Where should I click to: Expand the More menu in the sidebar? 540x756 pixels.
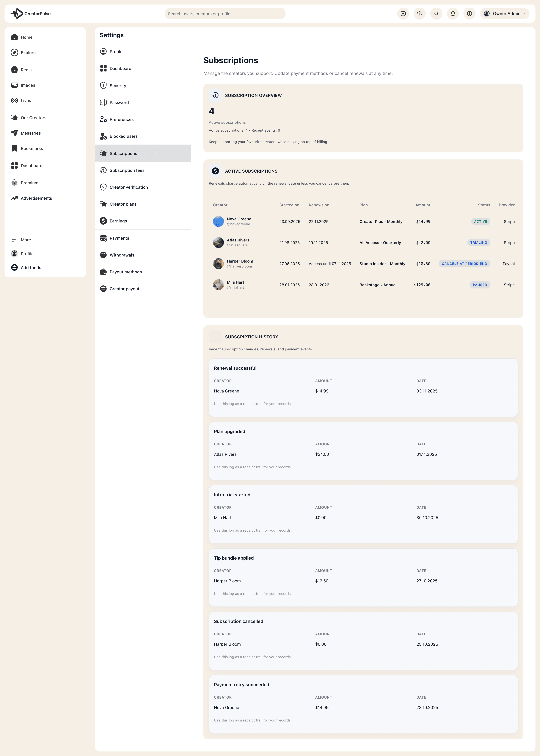[26, 240]
